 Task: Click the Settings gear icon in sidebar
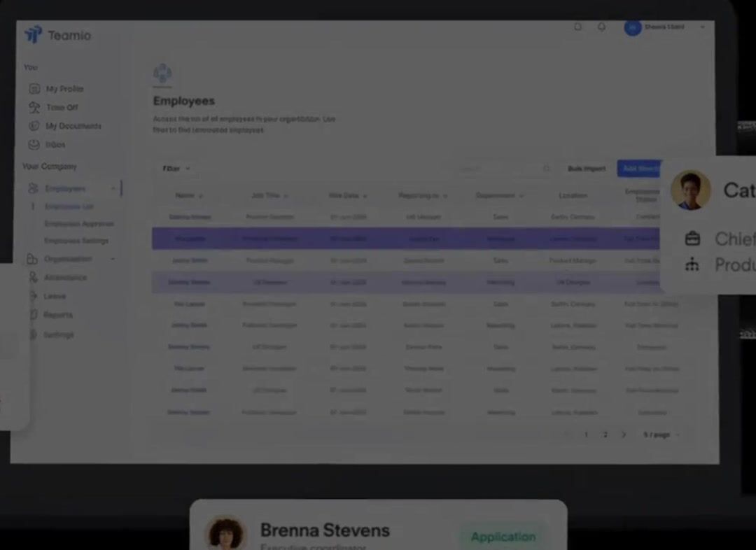click(x=34, y=334)
